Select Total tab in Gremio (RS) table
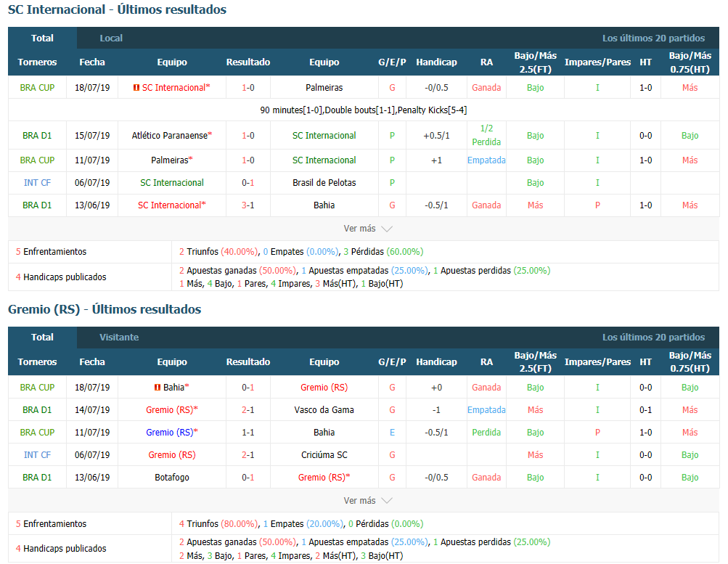Screen dimensions: 728x564 pos(42,338)
